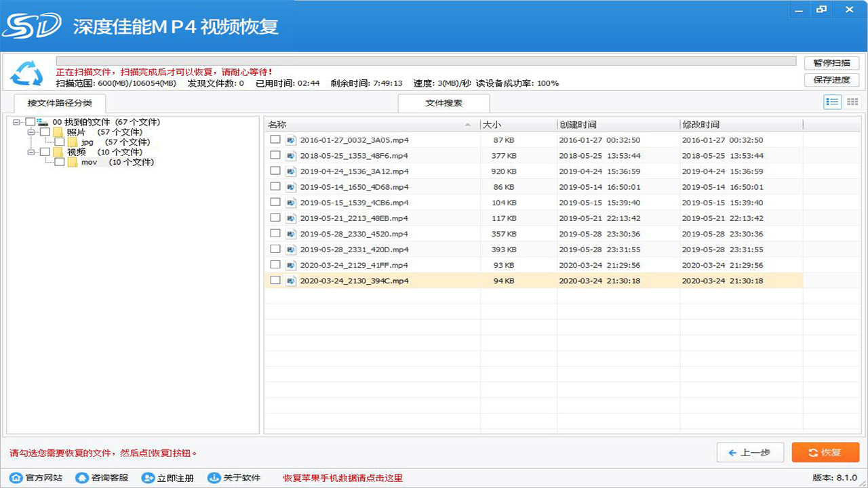Switch to thumbnail grid view

click(x=852, y=102)
